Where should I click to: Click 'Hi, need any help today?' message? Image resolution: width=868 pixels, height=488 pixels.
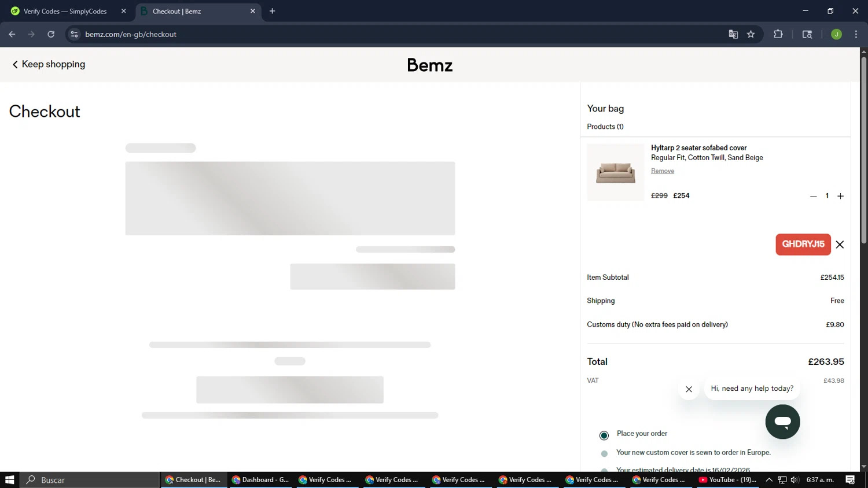tap(752, 389)
